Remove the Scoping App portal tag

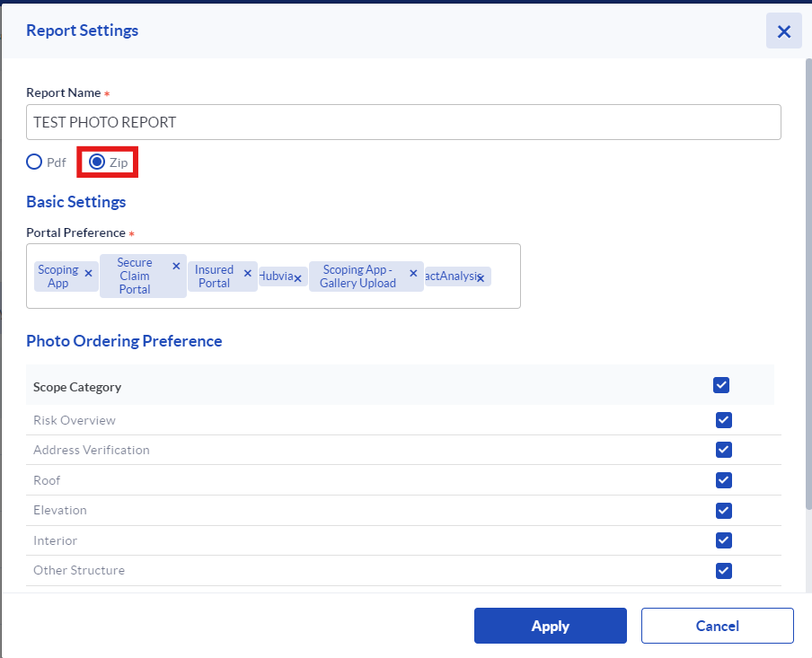(x=89, y=274)
